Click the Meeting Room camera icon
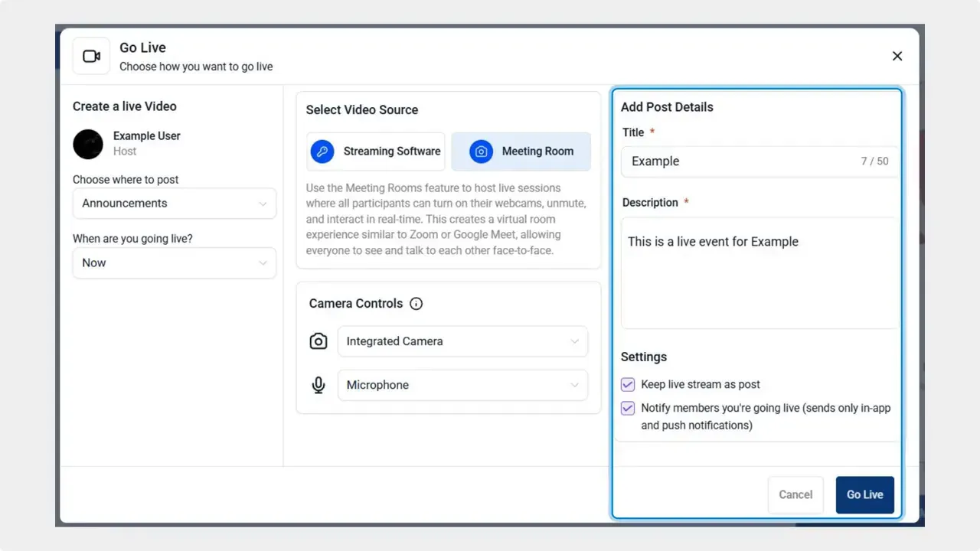Screen dimensions: 980x551 coord(481,152)
